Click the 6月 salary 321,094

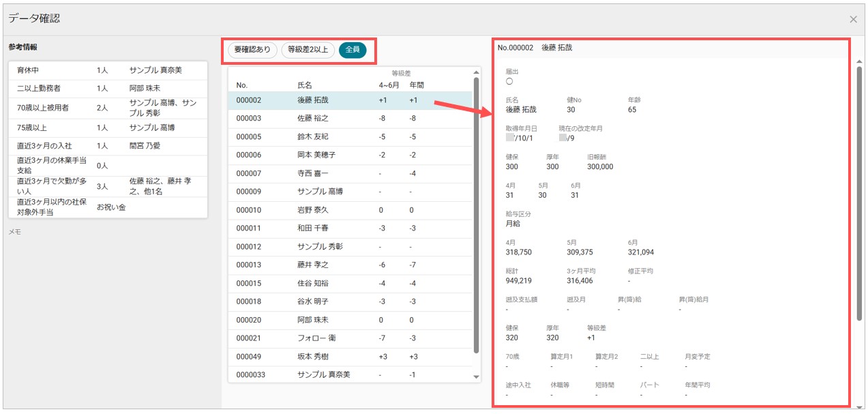pos(641,252)
